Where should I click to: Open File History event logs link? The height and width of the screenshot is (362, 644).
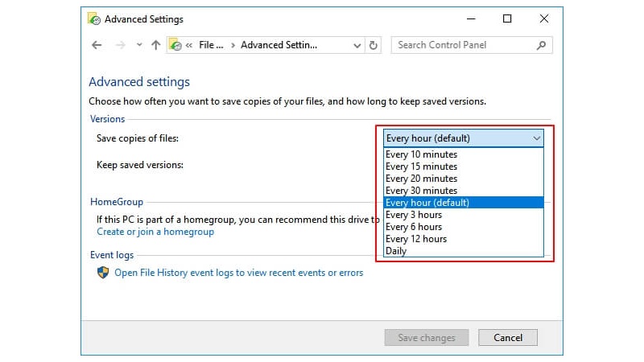238,273
